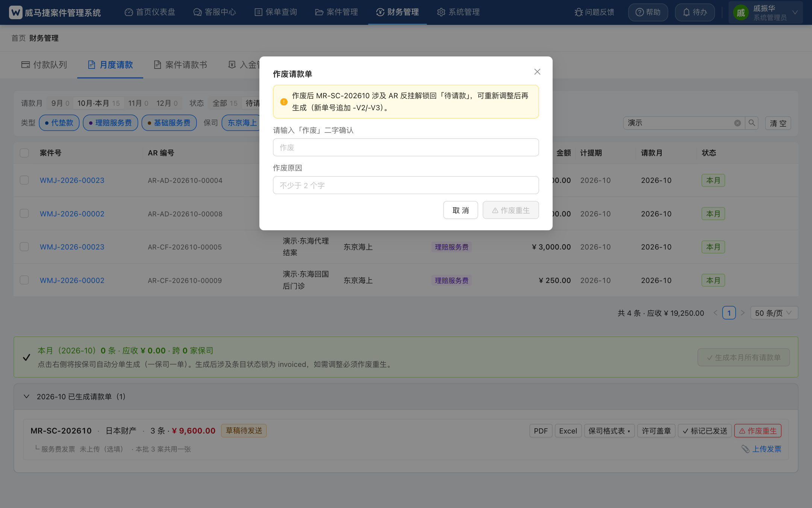This screenshot has width=812, height=508.
Task: Toggle the 基础服务费 type filter
Action: coord(169,123)
